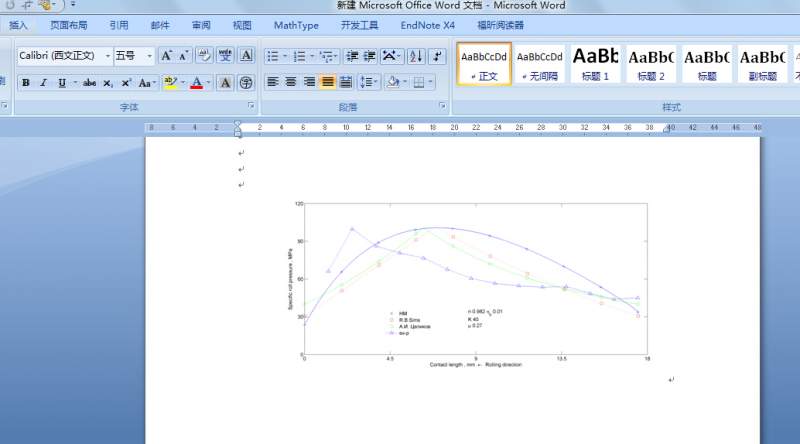Open highlight color dropdown arrow
This screenshot has width=800, height=444.
coord(183,83)
